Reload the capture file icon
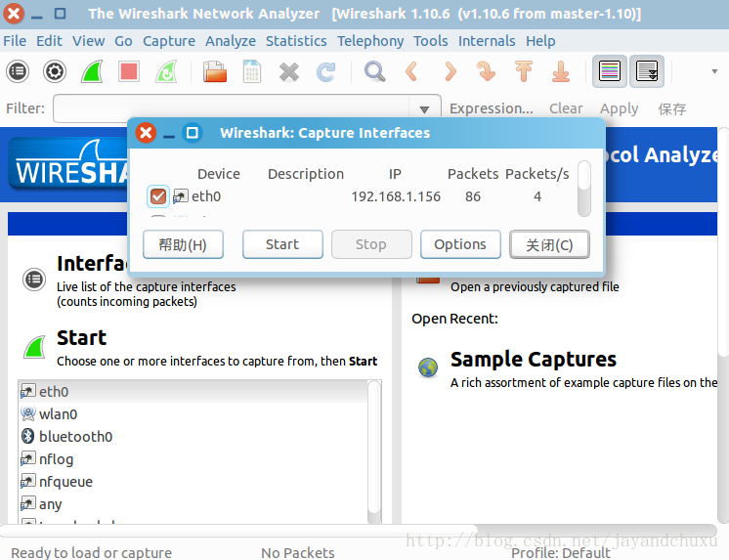729x560 pixels. (326, 71)
